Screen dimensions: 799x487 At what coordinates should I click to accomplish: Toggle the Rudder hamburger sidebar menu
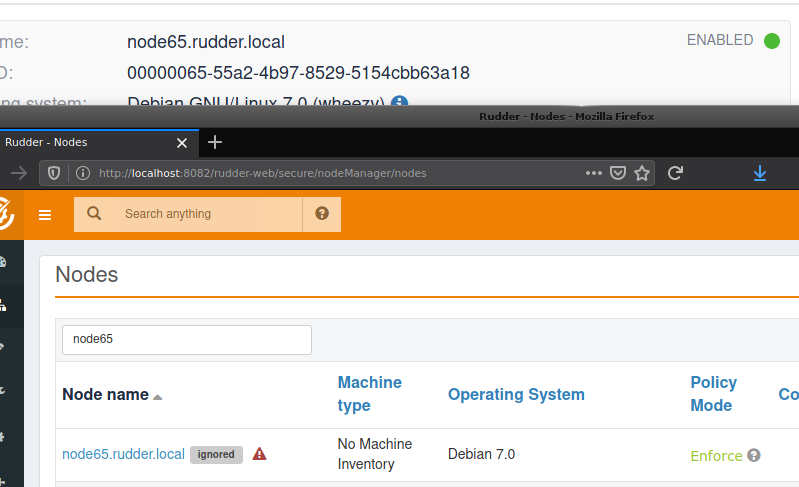point(45,215)
